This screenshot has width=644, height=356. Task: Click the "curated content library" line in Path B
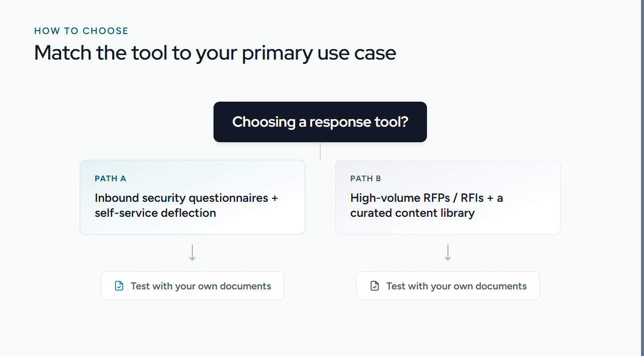click(412, 213)
